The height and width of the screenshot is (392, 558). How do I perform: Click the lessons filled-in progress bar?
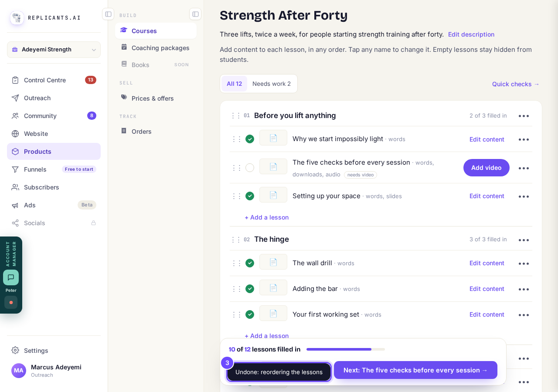click(x=346, y=349)
